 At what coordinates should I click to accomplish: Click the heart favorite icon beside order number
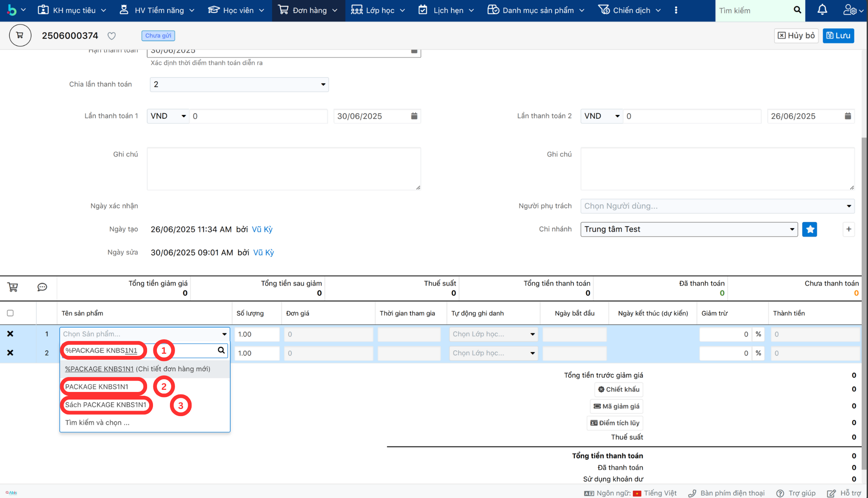pyautogui.click(x=111, y=36)
